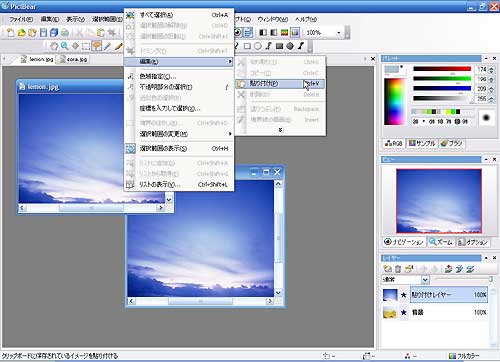Click the duplicate layer icon
Image resolution: width=500 pixels, height=362 pixels.
point(409,269)
